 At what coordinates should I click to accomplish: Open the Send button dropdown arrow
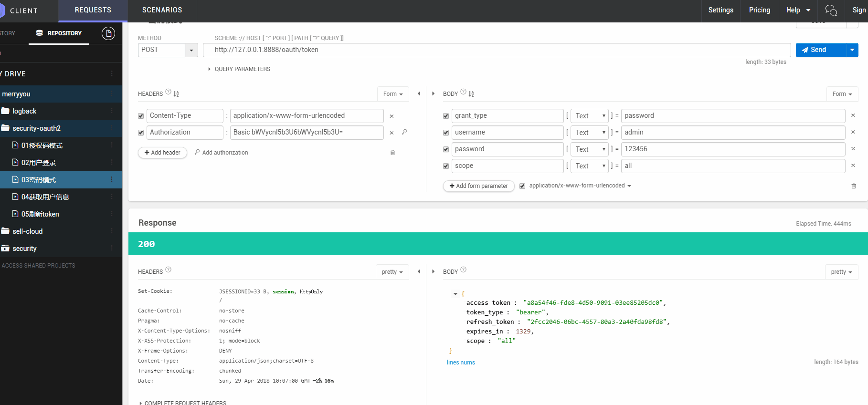point(852,50)
